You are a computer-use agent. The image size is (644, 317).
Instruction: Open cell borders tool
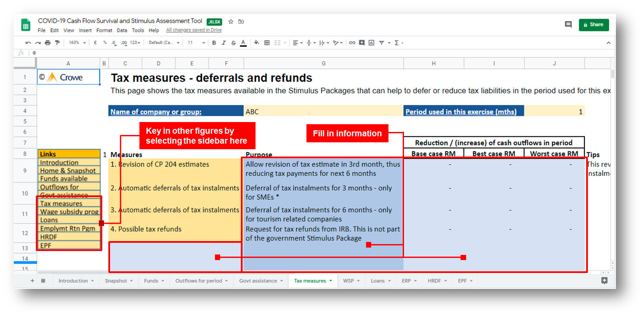[x=267, y=43]
